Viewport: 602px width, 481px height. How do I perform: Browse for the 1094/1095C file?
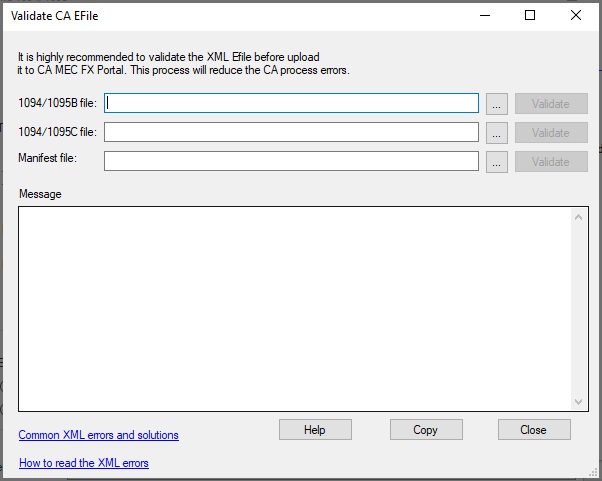tap(498, 132)
